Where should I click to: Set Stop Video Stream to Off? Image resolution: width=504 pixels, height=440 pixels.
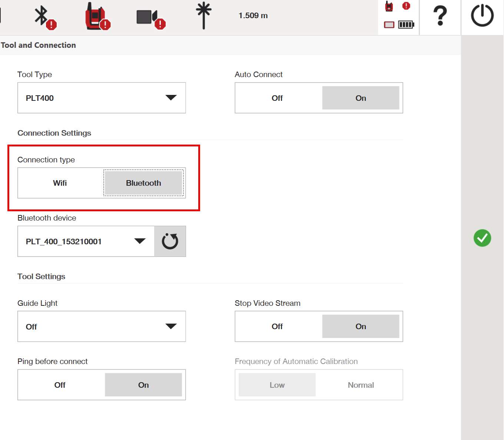point(277,327)
